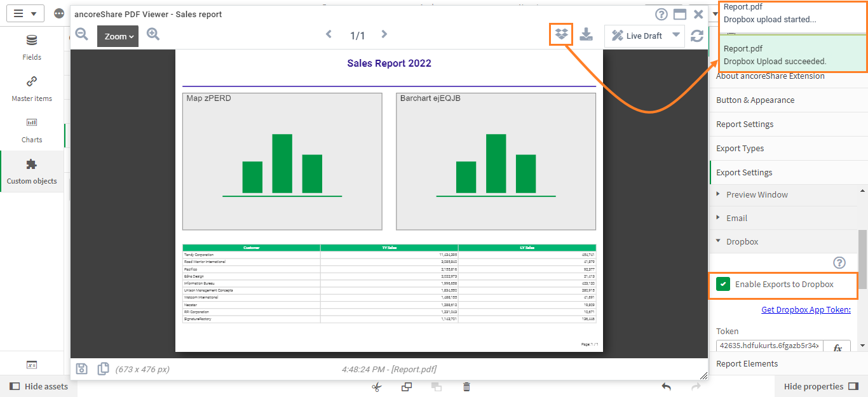Cut the selected object with scissors
The height and width of the screenshot is (397, 868).
coord(377,387)
